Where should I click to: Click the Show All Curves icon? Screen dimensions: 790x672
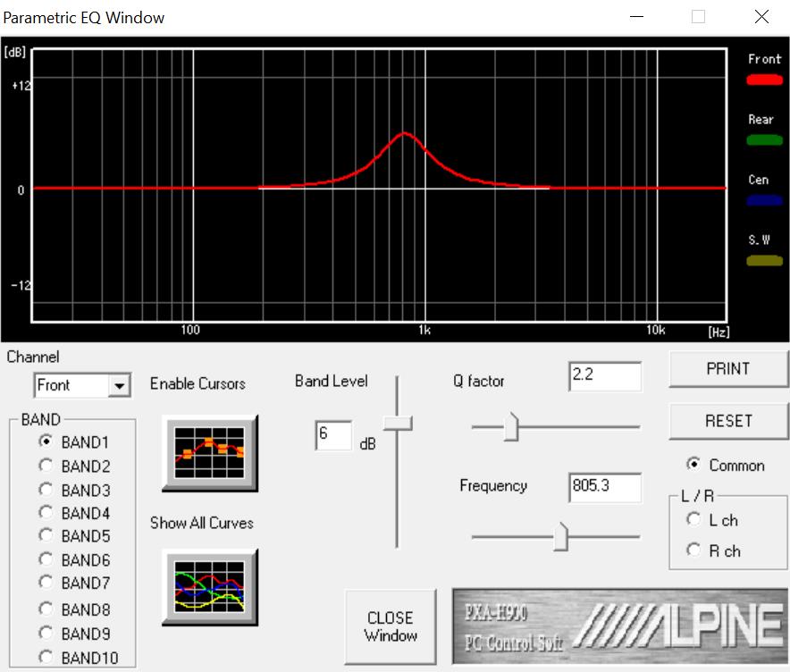coord(210,587)
